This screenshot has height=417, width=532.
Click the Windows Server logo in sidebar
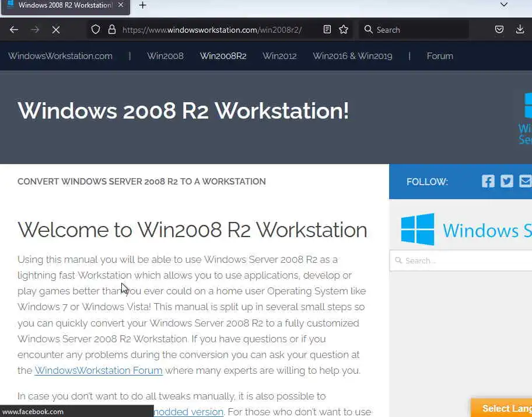[466, 230]
